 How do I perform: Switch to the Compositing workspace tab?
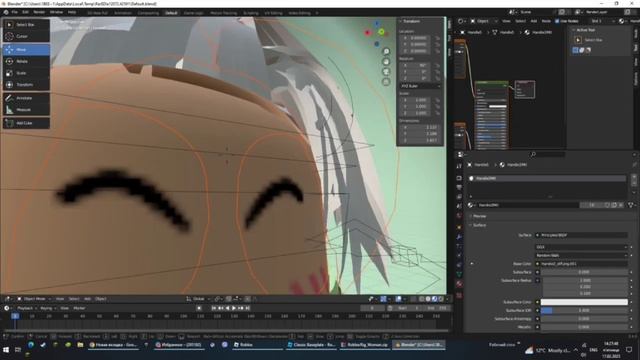148,13
